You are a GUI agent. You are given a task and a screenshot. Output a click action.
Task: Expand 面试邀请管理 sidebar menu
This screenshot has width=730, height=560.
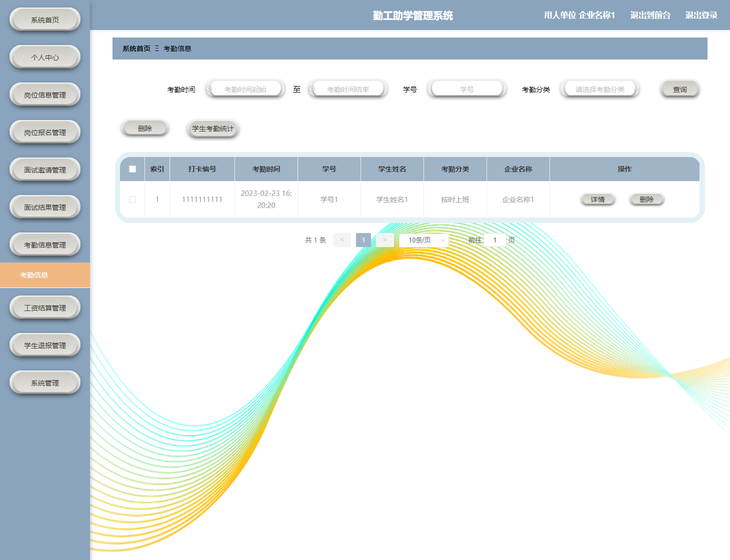click(x=45, y=170)
